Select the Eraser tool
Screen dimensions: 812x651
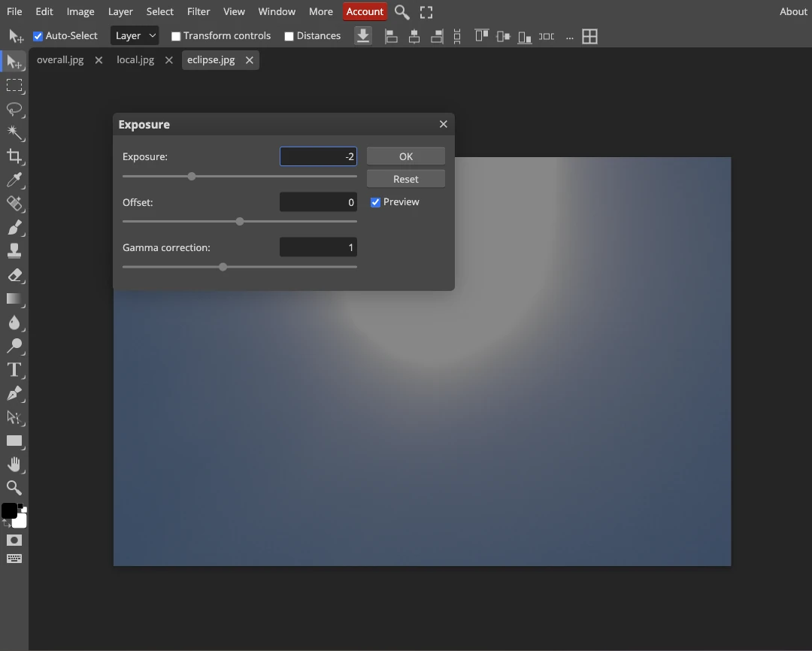coord(14,274)
